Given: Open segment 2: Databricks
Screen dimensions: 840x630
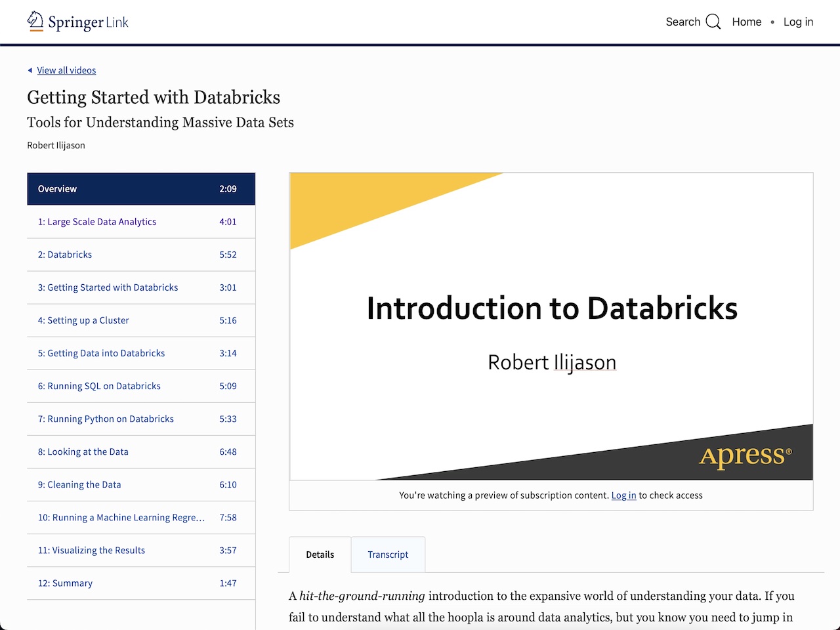Looking at the screenshot, I should (x=141, y=255).
